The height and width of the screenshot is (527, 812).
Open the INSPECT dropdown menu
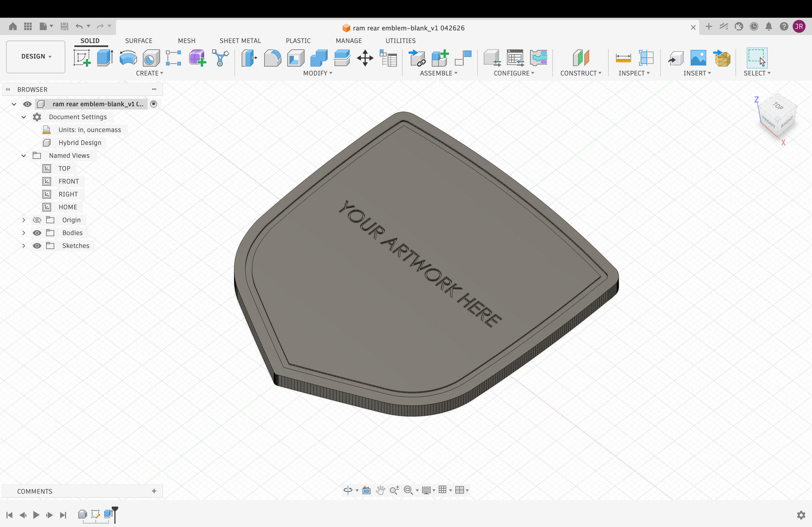(634, 73)
